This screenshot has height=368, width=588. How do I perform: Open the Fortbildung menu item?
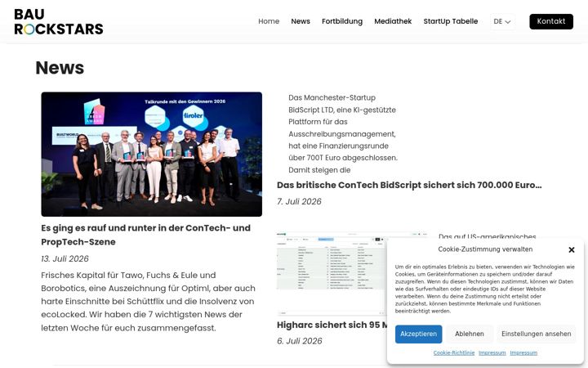tap(342, 21)
